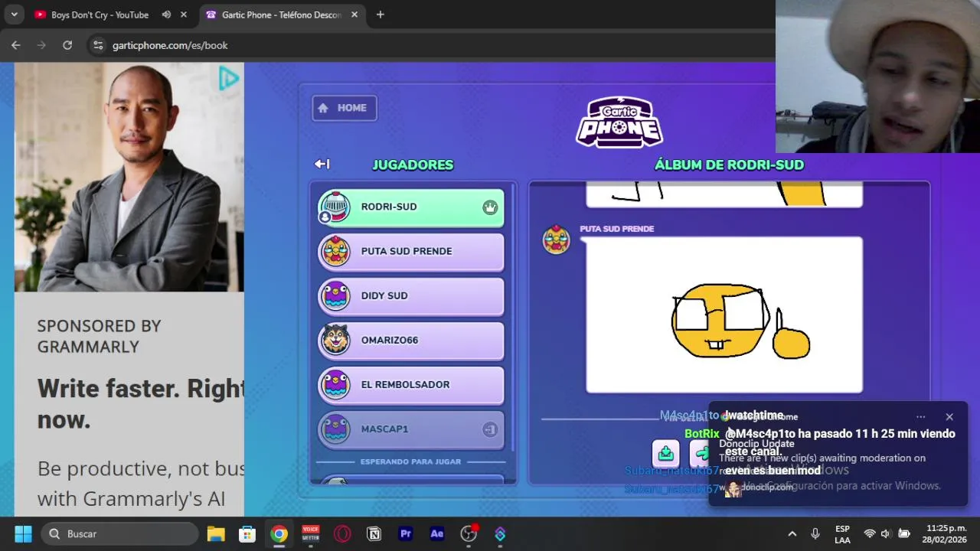980x551 pixels.
Task: Click the ÁLBUM DE RODRI-SUD heading
Action: 729,165
